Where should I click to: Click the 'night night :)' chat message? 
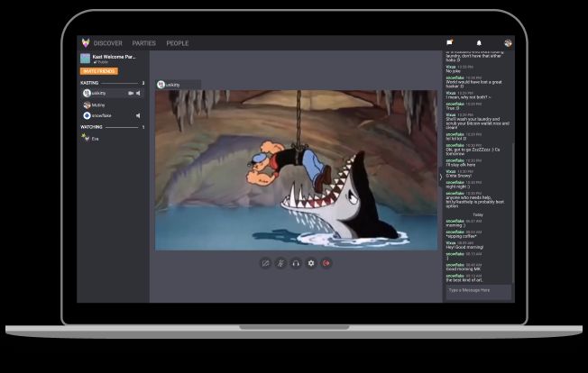457,186
